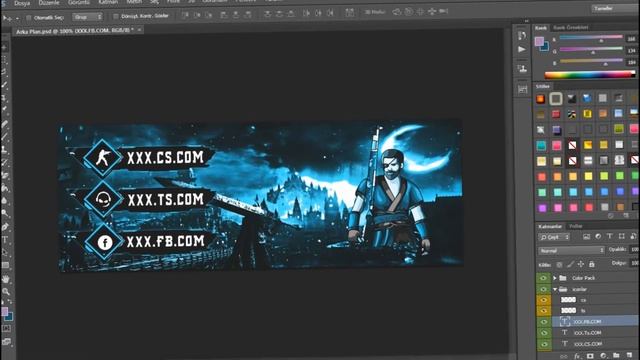Hide the iconlar group
Image resolution: width=640 pixels, height=360 pixels.
[543, 289]
